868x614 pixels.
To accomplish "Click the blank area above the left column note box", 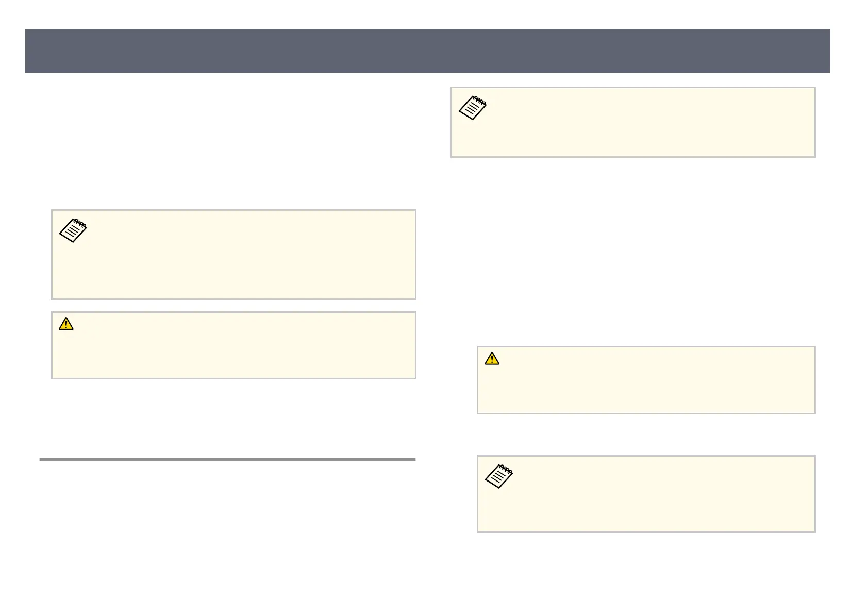I will [227, 144].
